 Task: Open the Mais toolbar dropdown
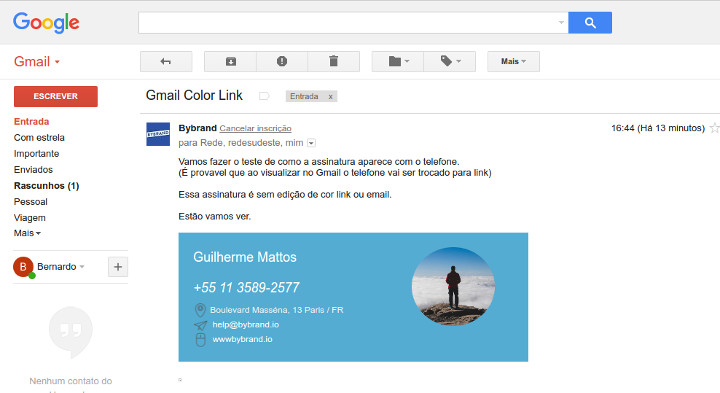(513, 62)
